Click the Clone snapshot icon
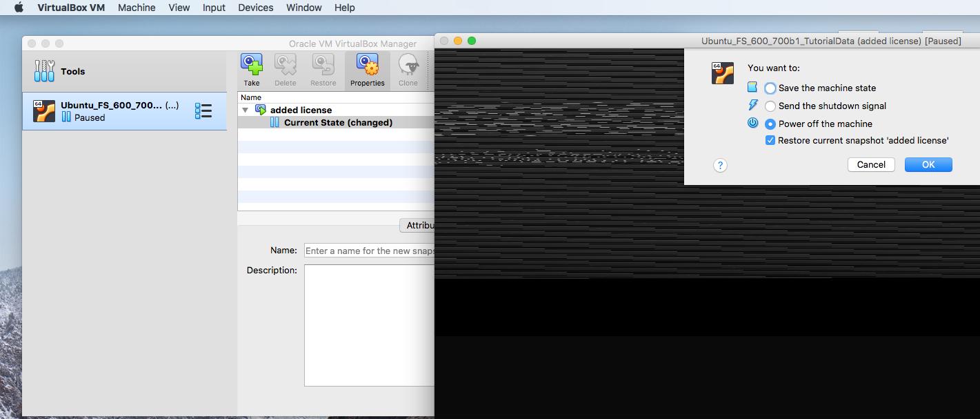The height and width of the screenshot is (419, 980). click(x=408, y=66)
